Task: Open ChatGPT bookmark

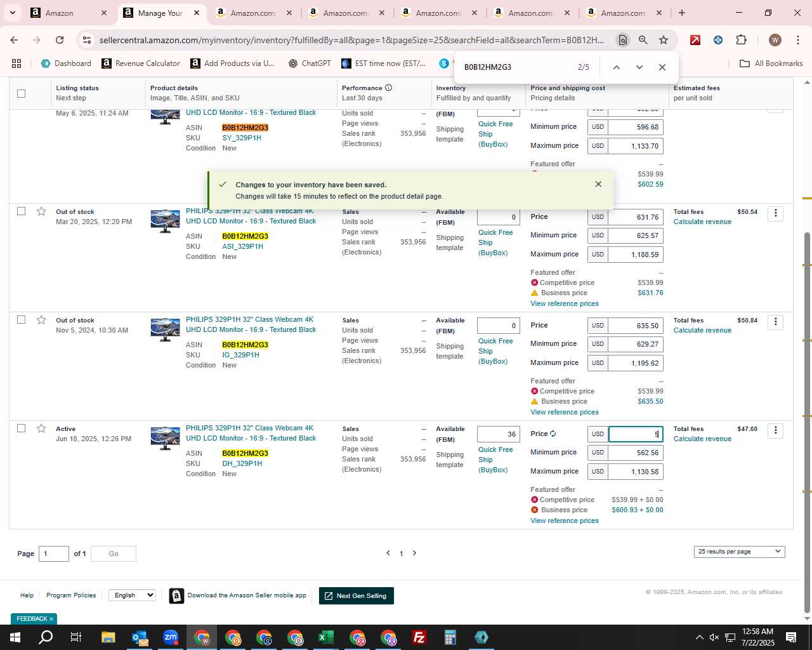Action: point(310,63)
